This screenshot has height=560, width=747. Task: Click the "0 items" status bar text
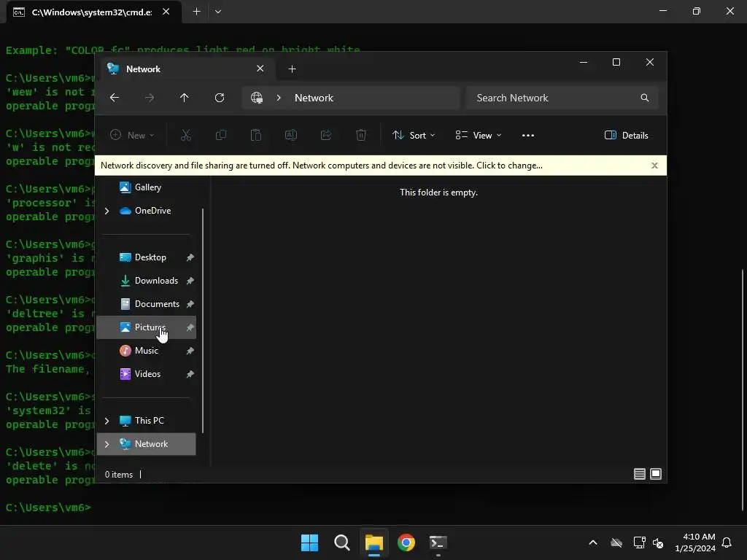119,474
